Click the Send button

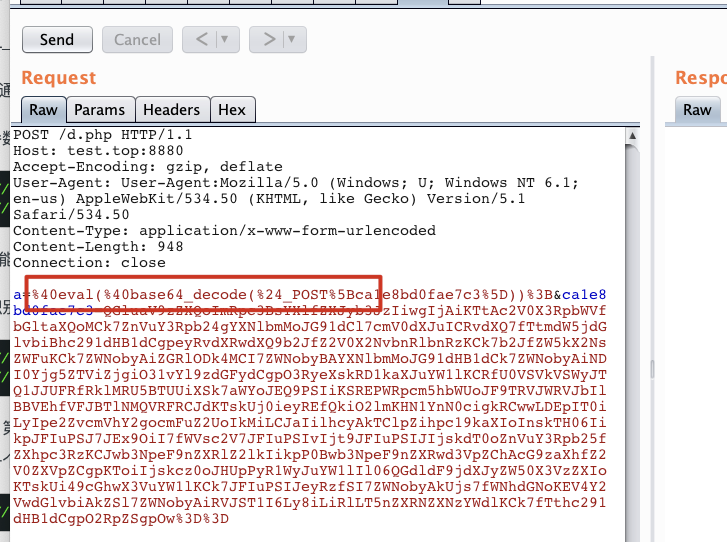tap(57, 40)
